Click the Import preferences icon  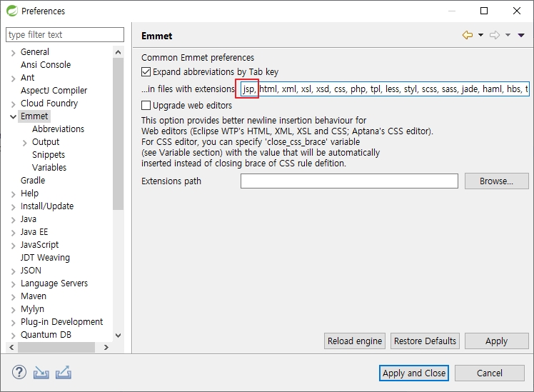41,373
